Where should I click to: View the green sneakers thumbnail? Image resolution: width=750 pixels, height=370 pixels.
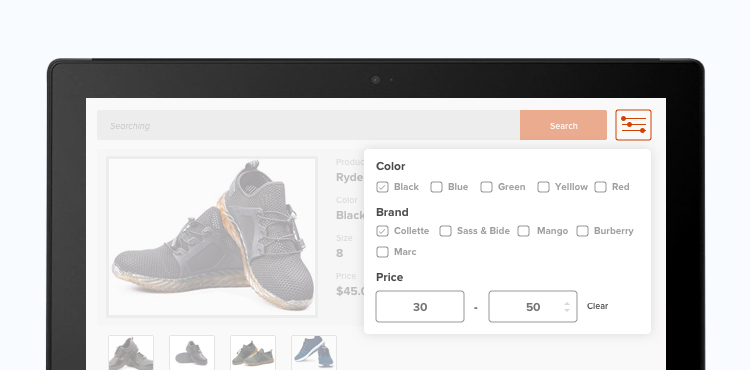point(253,352)
